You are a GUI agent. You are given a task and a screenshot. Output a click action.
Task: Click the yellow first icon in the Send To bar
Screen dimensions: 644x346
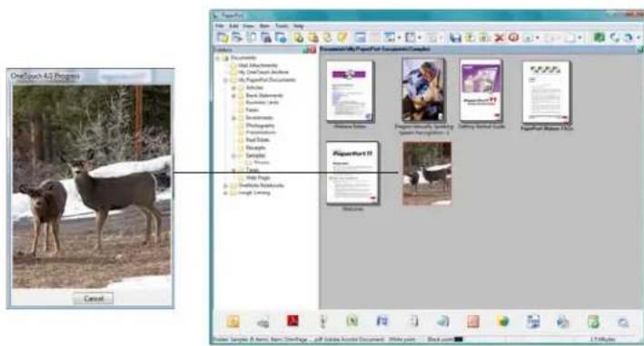[233, 321]
